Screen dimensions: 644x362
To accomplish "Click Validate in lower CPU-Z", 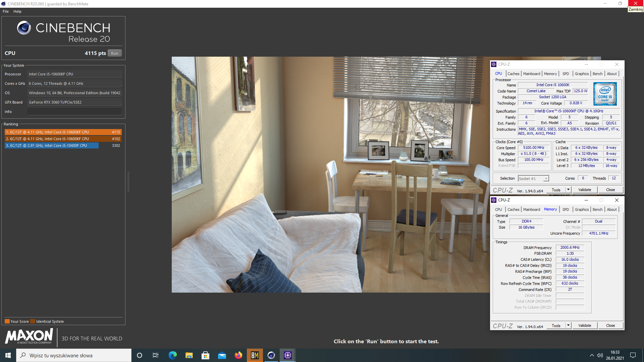I will click(x=585, y=326).
